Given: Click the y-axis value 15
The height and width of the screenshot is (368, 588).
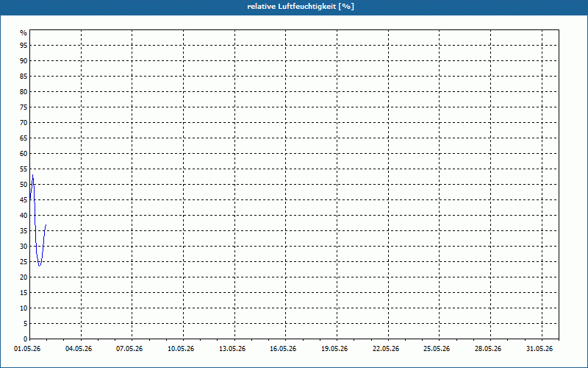Looking at the screenshot, I should click(x=24, y=293).
